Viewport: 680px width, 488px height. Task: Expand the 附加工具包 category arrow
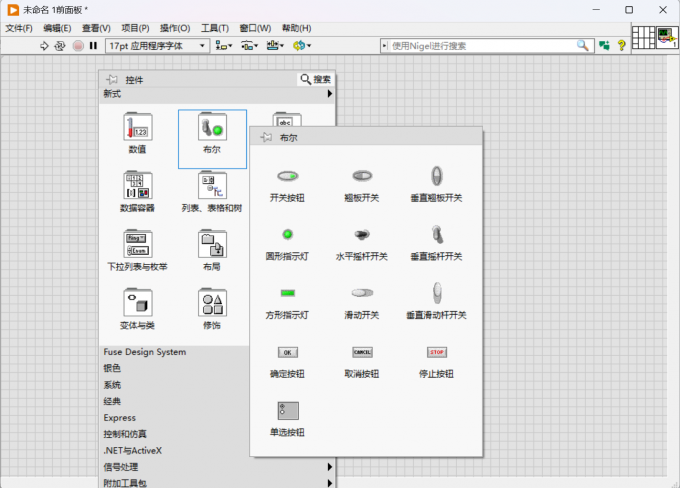[330, 483]
